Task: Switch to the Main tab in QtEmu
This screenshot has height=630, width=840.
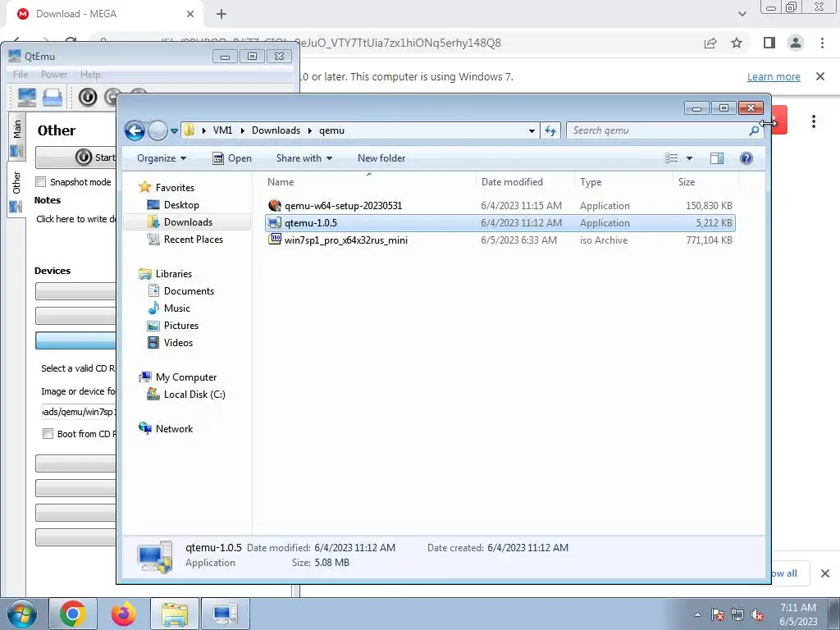Action: 16,137
